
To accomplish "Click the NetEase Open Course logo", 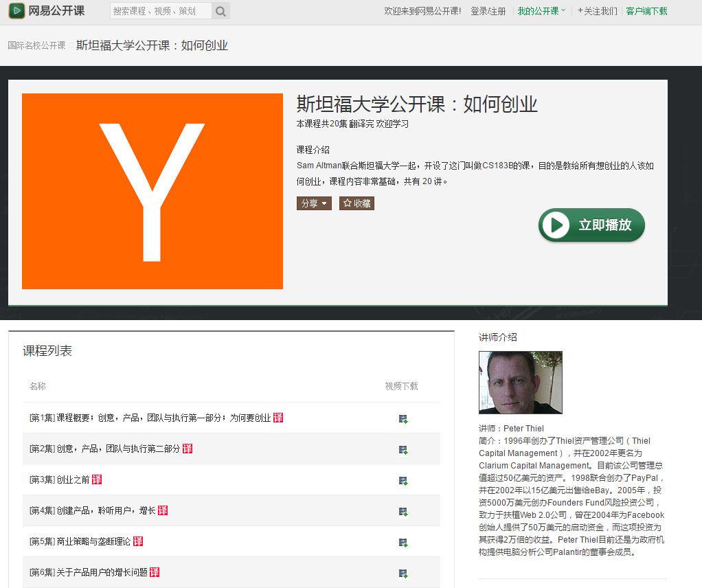I will pyautogui.click(x=47, y=11).
